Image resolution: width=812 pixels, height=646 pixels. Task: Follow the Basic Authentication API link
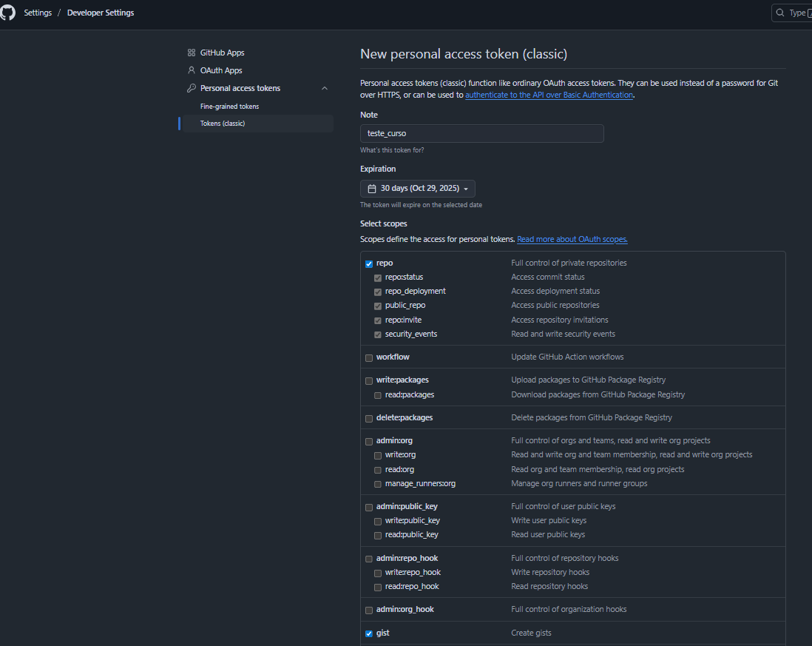click(x=549, y=95)
